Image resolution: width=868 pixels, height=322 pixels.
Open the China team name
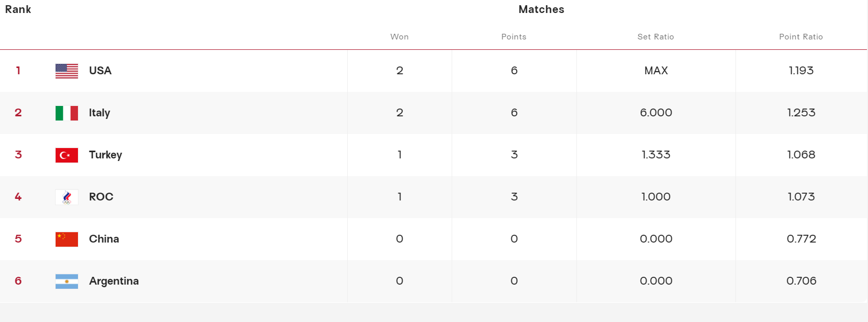[x=104, y=239]
